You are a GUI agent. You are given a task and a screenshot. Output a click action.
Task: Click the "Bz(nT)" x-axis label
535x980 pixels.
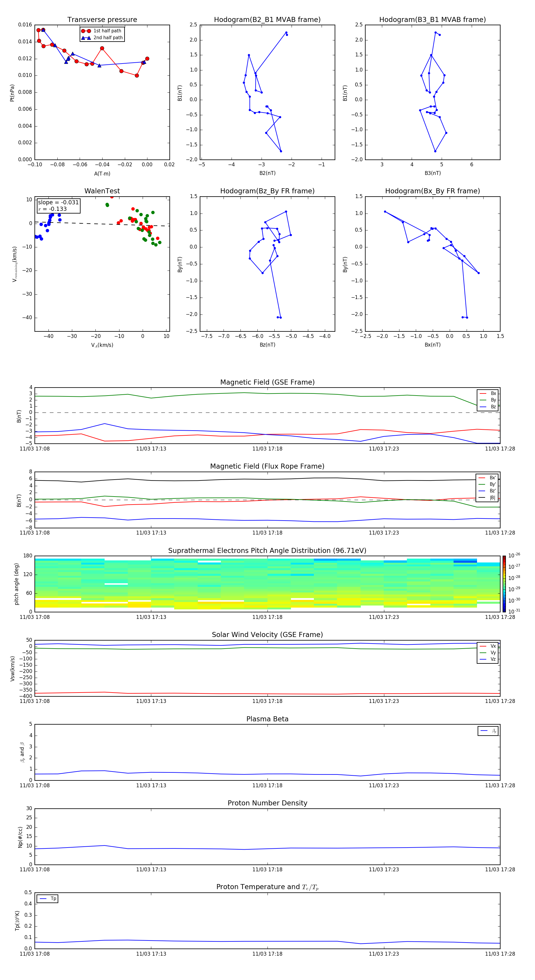(x=267, y=345)
